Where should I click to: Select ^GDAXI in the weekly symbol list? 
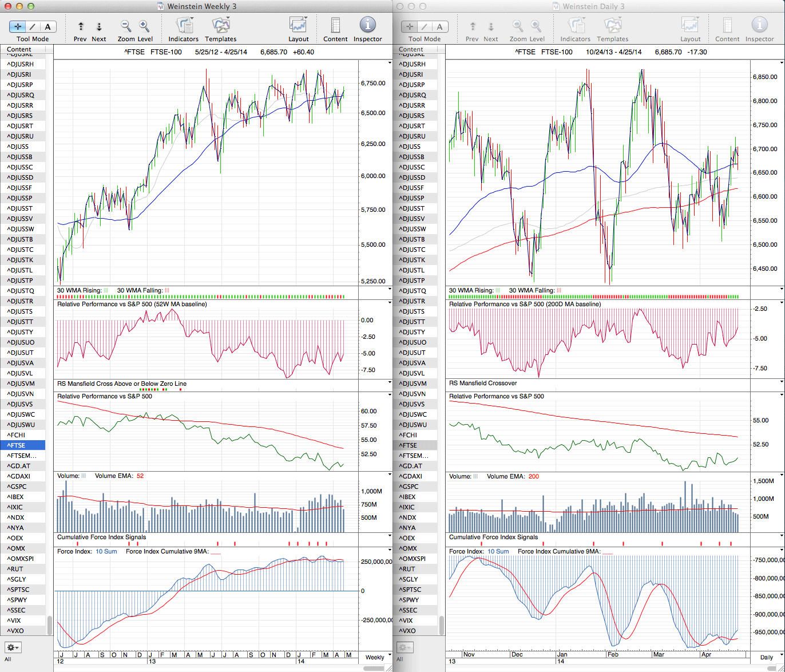coord(19,476)
